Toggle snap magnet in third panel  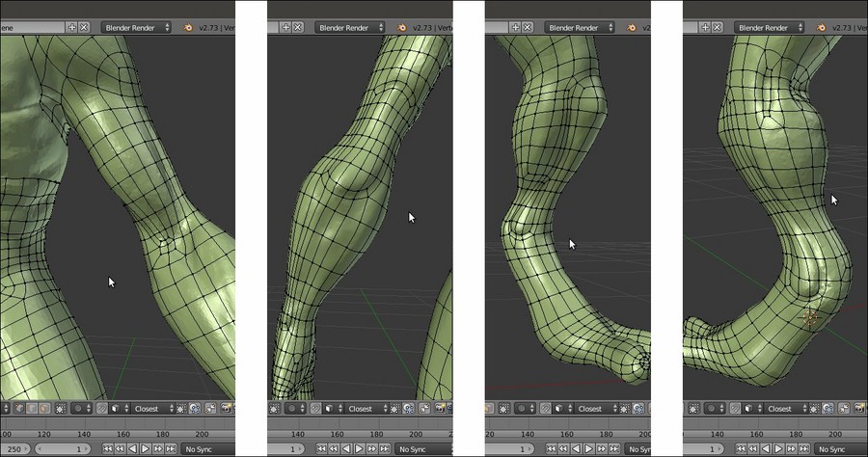coord(545,409)
